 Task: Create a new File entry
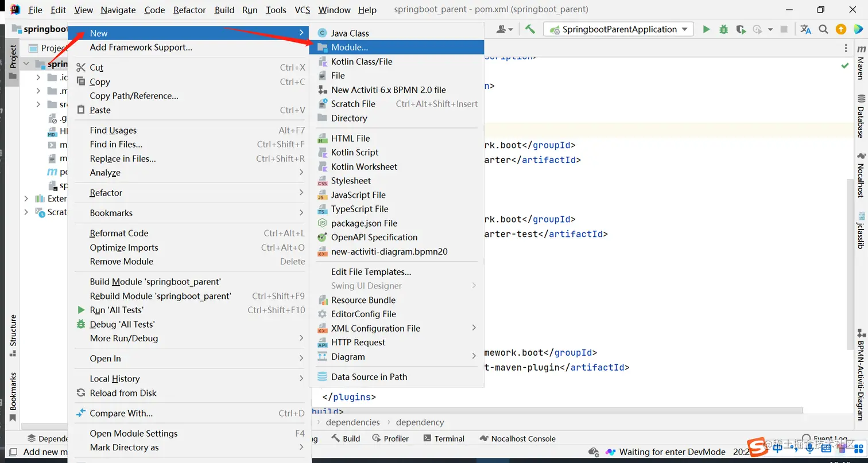(x=397, y=75)
